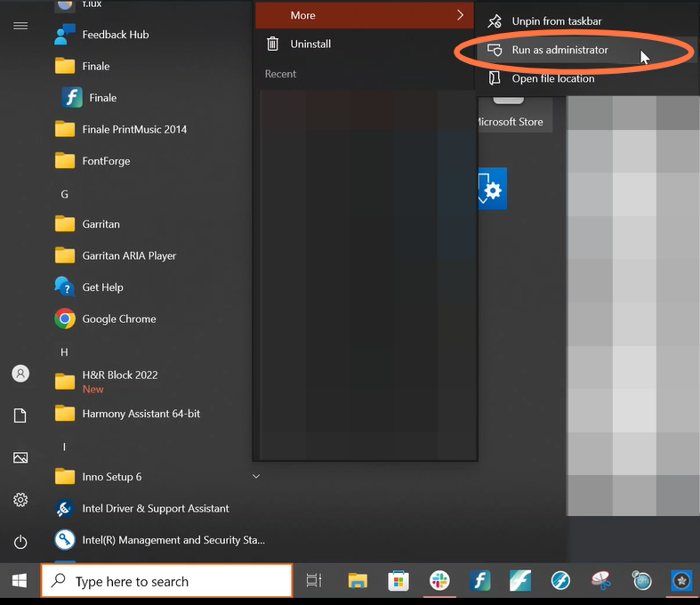Choose Run as administrator
This screenshot has width=700, height=605.
tap(588, 50)
